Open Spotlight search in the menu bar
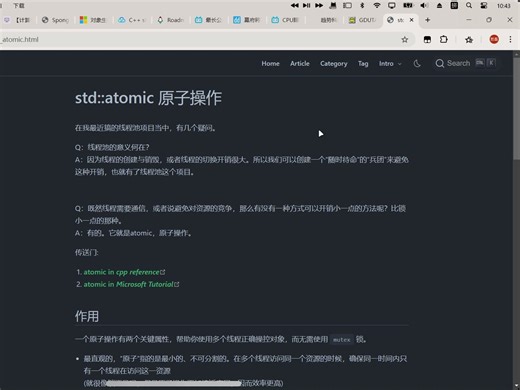This screenshot has width=520, height=390. [x=469, y=5]
